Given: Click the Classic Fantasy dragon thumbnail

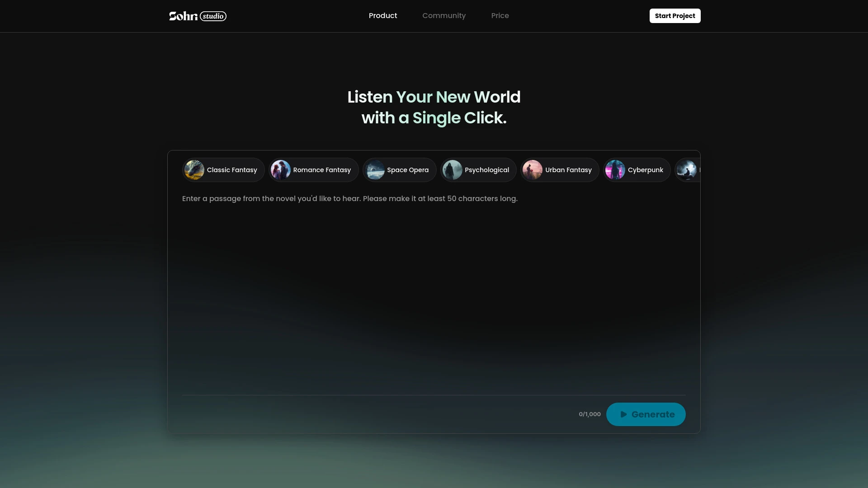Looking at the screenshot, I should pyautogui.click(x=194, y=170).
